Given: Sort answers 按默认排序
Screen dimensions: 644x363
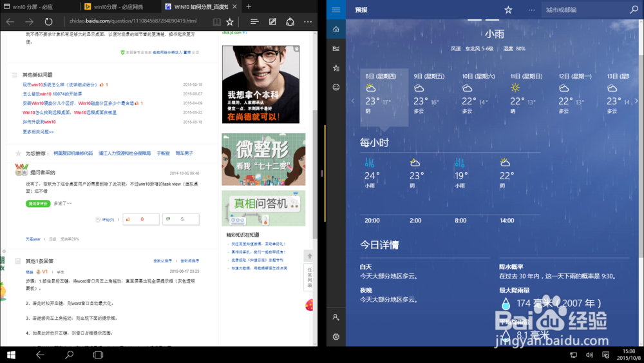Looking at the screenshot, I should [163, 261].
